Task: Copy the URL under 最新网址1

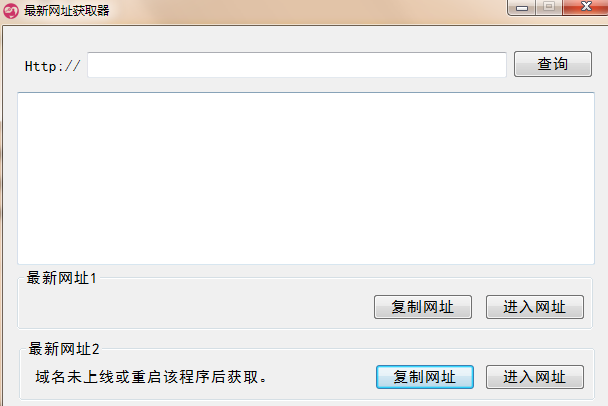Action: (423, 307)
